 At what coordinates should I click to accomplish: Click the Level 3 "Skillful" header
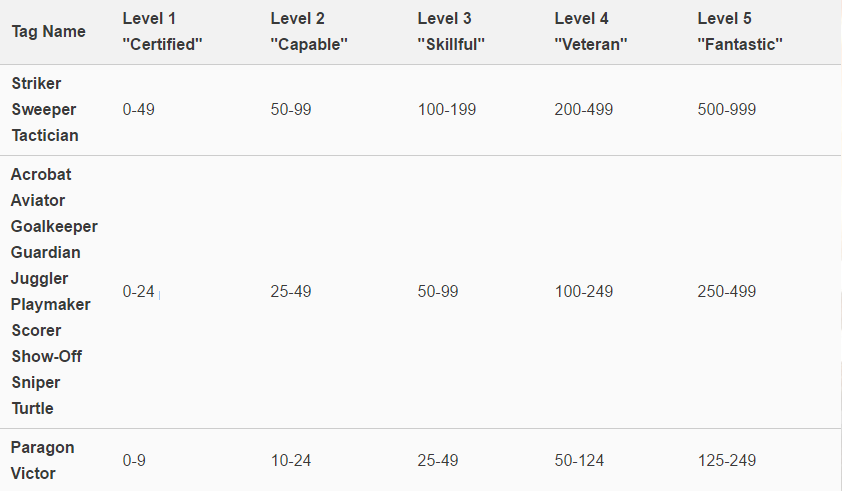pyautogui.click(x=451, y=32)
